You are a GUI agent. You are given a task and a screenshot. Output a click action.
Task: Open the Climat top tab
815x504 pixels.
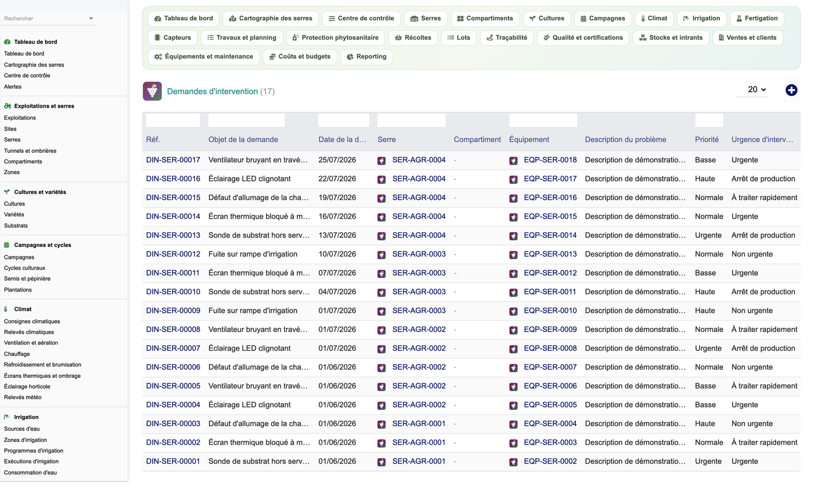click(654, 19)
